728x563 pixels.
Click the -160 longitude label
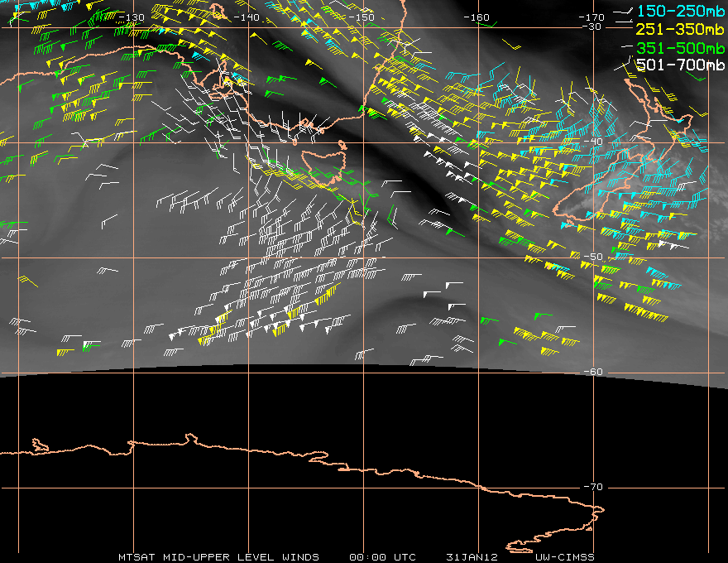477,17
